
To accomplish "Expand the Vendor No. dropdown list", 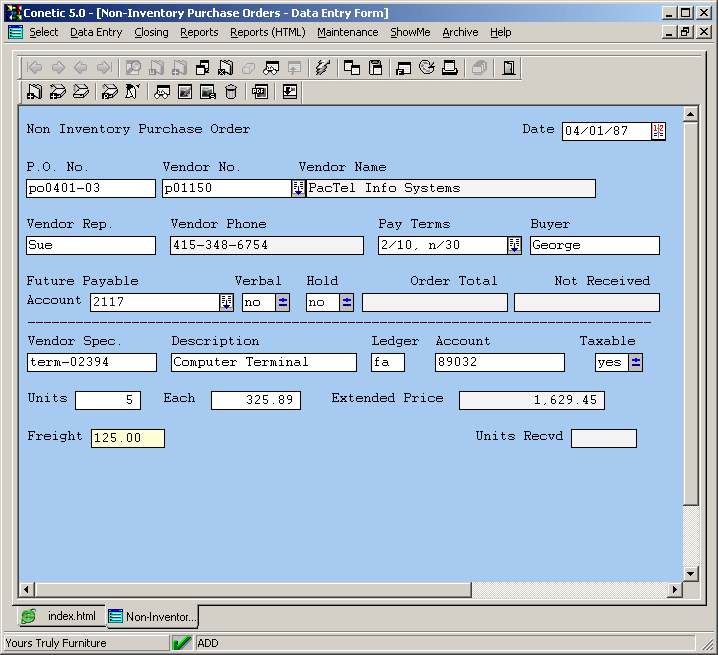I will click(x=298, y=188).
